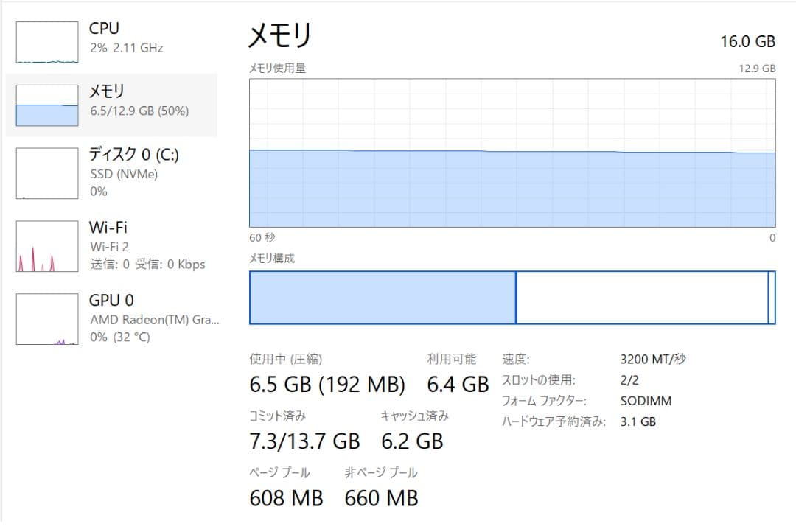Select the 使用中 (圧縮) value text
796x532 pixels.
pos(327,385)
